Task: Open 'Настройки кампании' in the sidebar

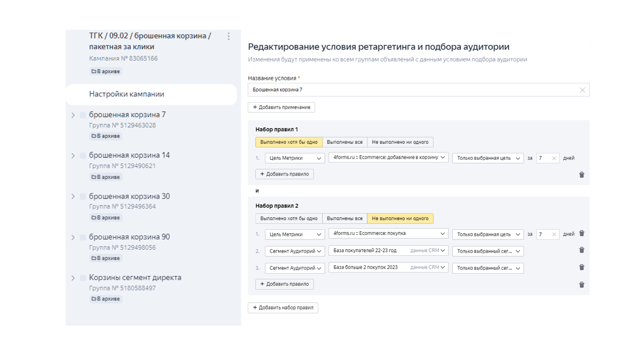Action: [x=126, y=94]
